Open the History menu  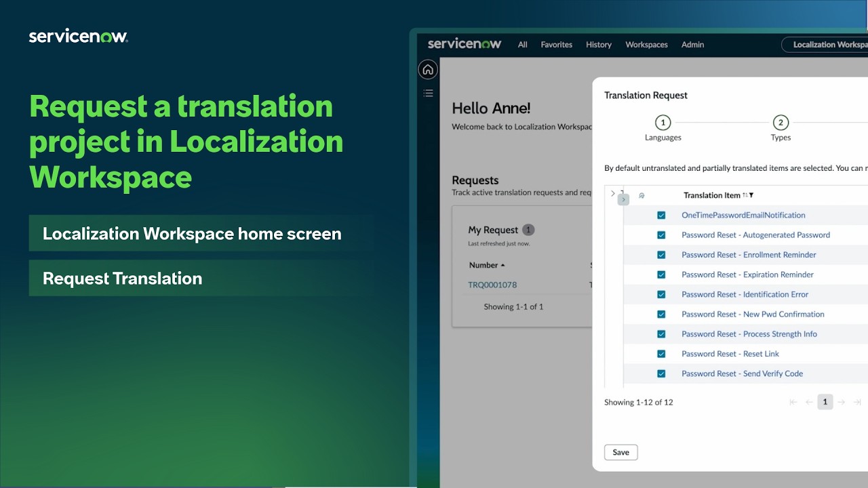599,45
